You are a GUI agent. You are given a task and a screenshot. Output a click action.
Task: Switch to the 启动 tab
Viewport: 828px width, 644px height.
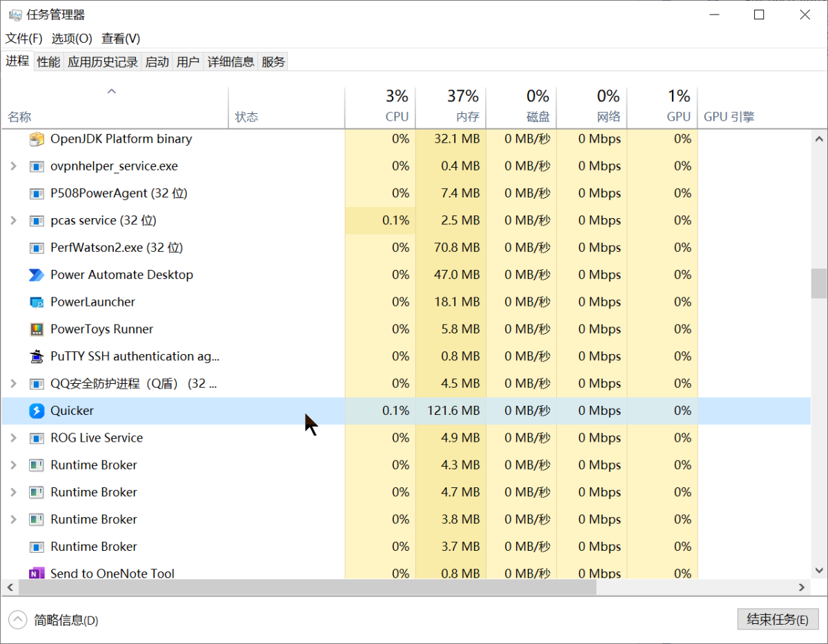157,62
